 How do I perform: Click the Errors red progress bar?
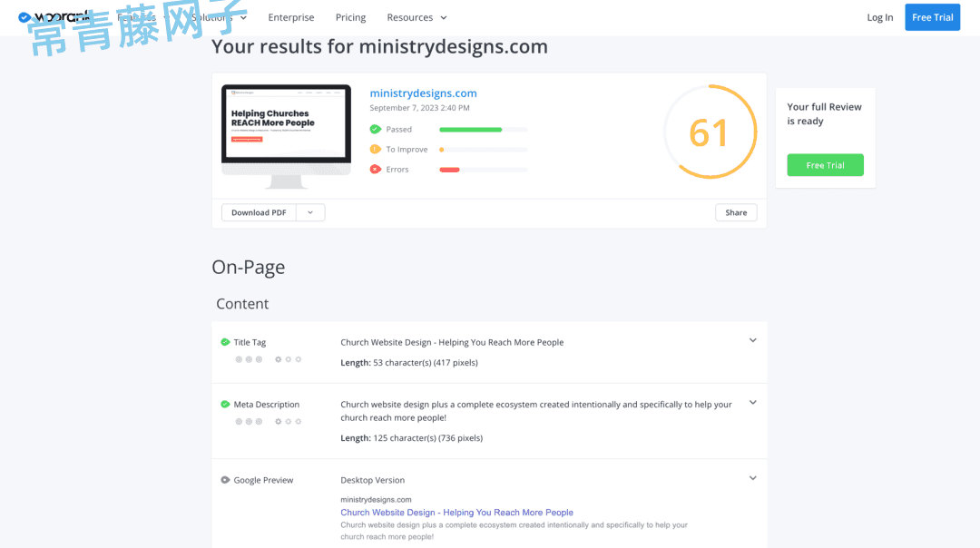click(483, 170)
